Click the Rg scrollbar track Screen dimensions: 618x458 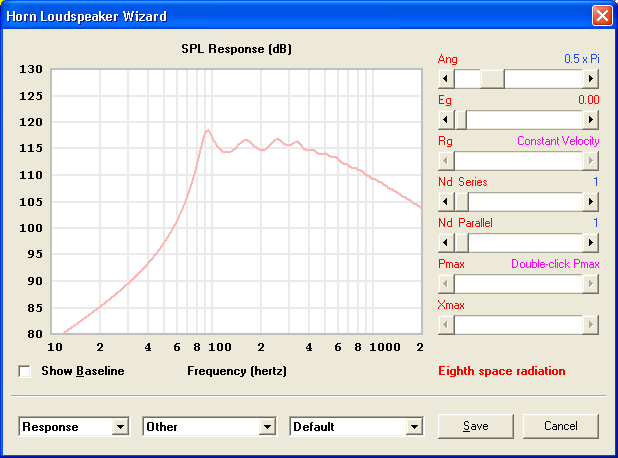coord(518,161)
